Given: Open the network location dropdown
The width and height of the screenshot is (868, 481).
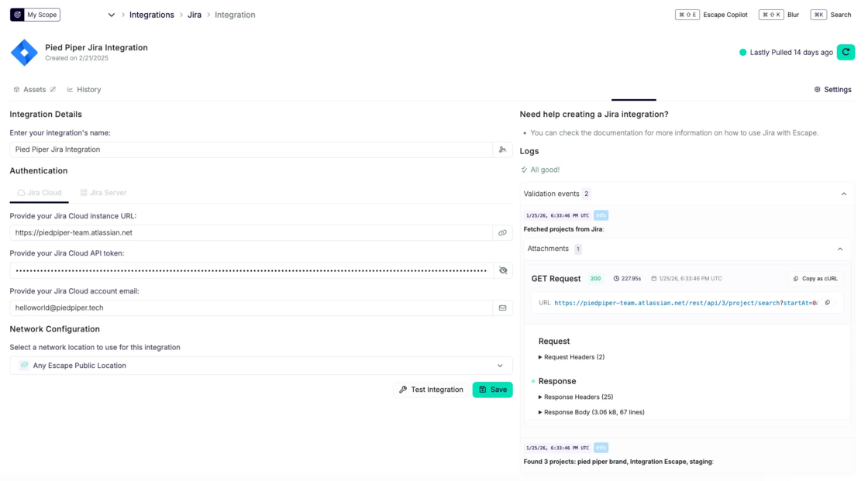Looking at the screenshot, I should (260, 366).
